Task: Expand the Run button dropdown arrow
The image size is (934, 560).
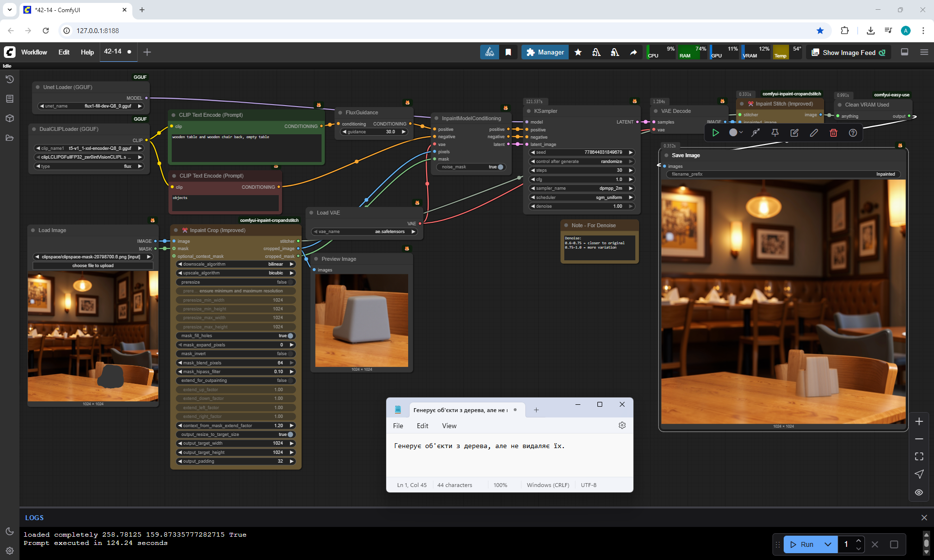Action: coord(828,544)
